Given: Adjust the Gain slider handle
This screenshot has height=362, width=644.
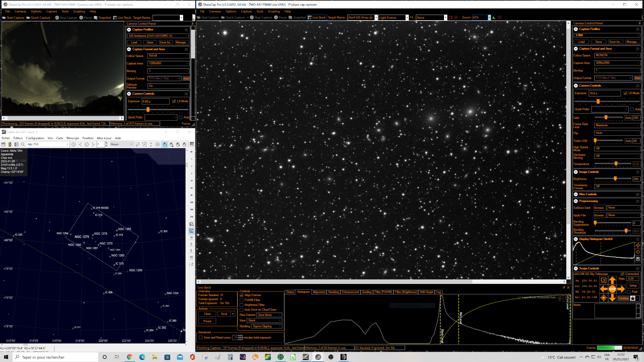Looking at the screenshot, I should [606, 118].
